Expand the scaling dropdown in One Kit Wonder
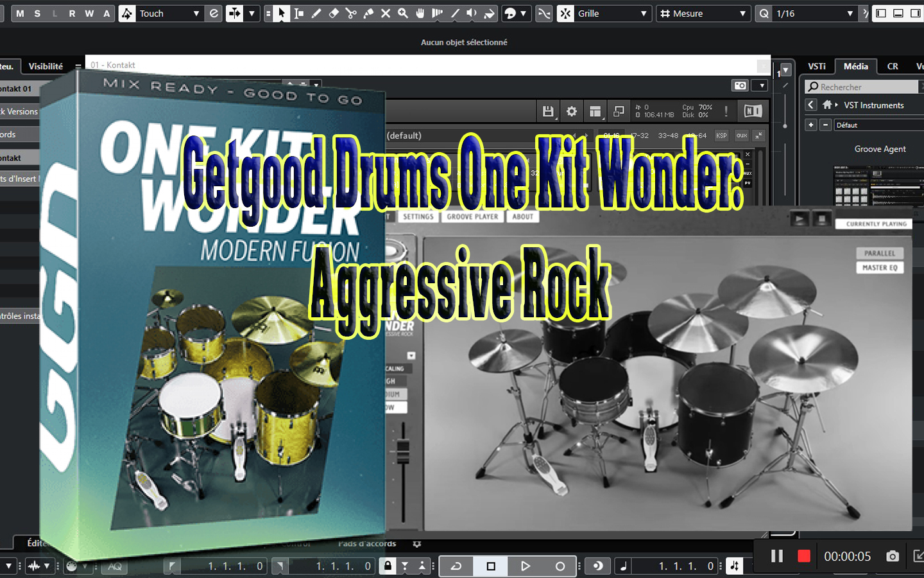924x578 pixels. tap(411, 356)
